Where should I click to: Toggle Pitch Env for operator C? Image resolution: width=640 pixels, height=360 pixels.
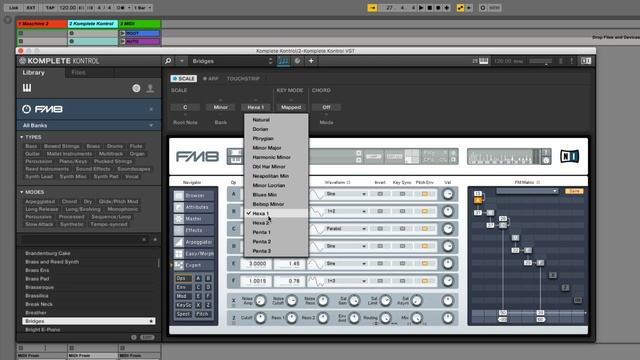424,229
